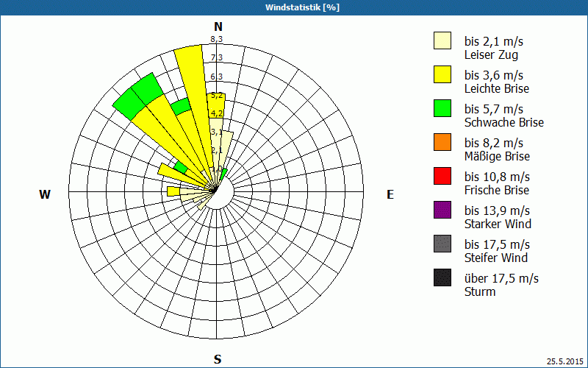
Task: Click the '3,1' scale value
Action: [217, 132]
